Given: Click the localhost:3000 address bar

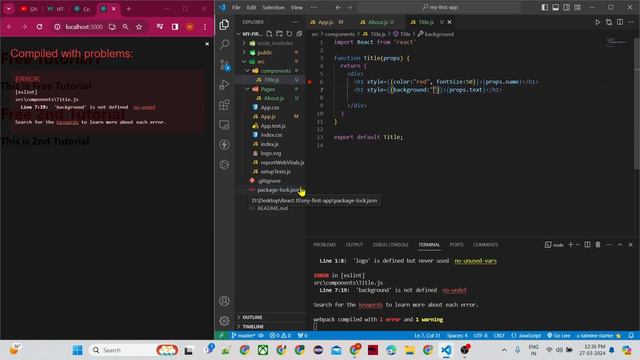Looking at the screenshot, I should pos(84,27).
